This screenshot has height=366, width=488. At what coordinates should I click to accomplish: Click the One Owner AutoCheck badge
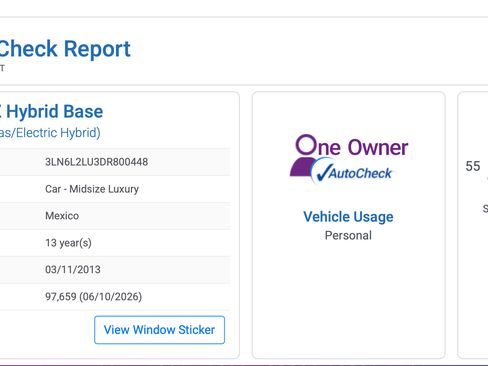pyautogui.click(x=349, y=159)
